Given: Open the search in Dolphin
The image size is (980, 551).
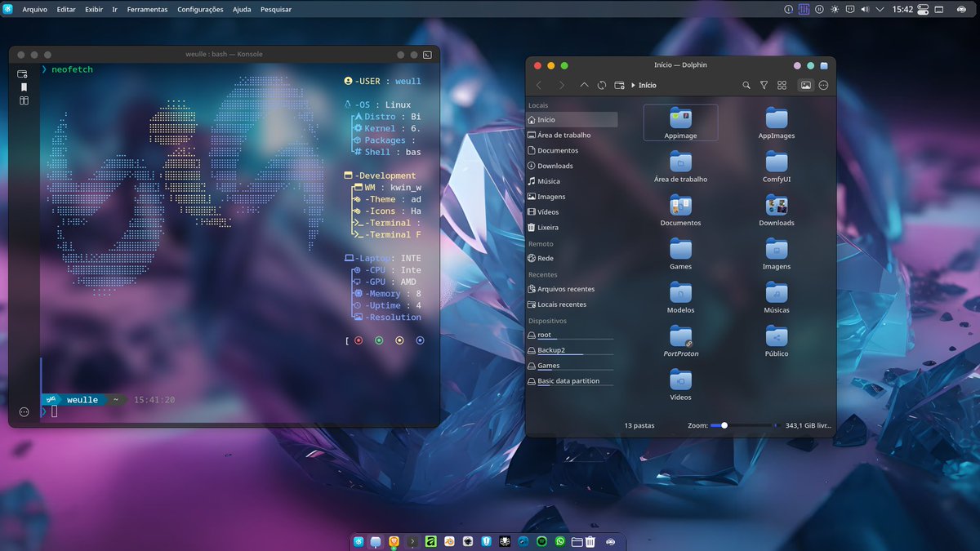Looking at the screenshot, I should 746,85.
